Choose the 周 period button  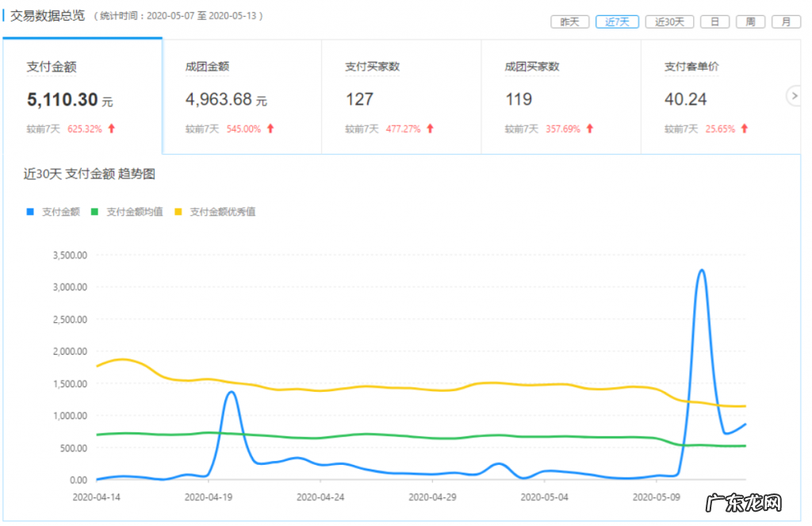(x=750, y=22)
